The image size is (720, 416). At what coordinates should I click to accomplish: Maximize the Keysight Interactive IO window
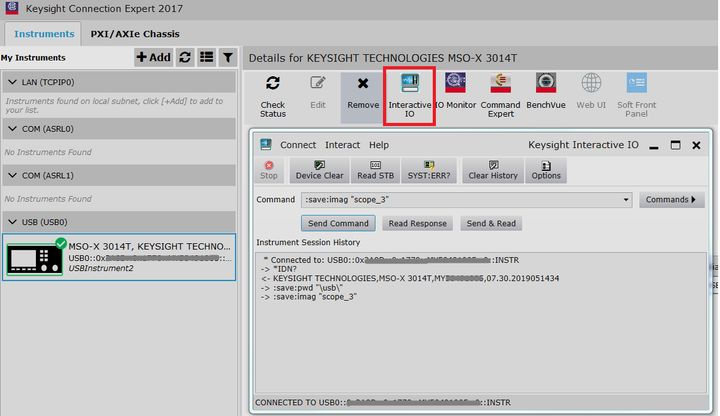[x=675, y=145]
